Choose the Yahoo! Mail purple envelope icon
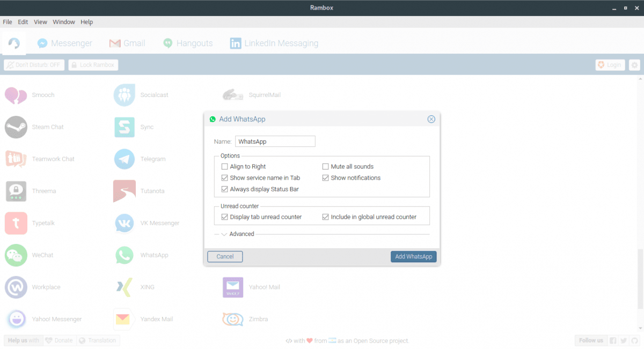 point(233,287)
